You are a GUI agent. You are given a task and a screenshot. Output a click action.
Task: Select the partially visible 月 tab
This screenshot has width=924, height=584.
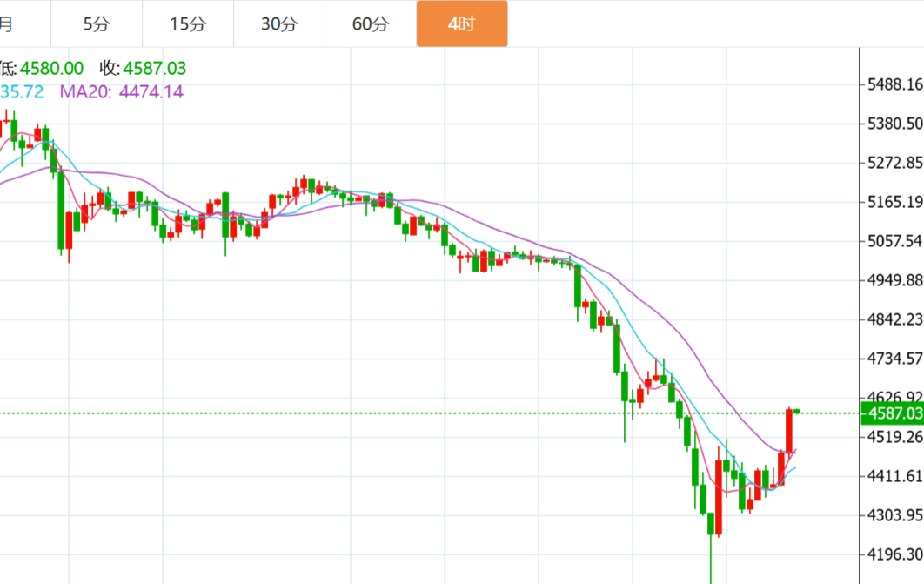pyautogui.click(x=9, y=23)
